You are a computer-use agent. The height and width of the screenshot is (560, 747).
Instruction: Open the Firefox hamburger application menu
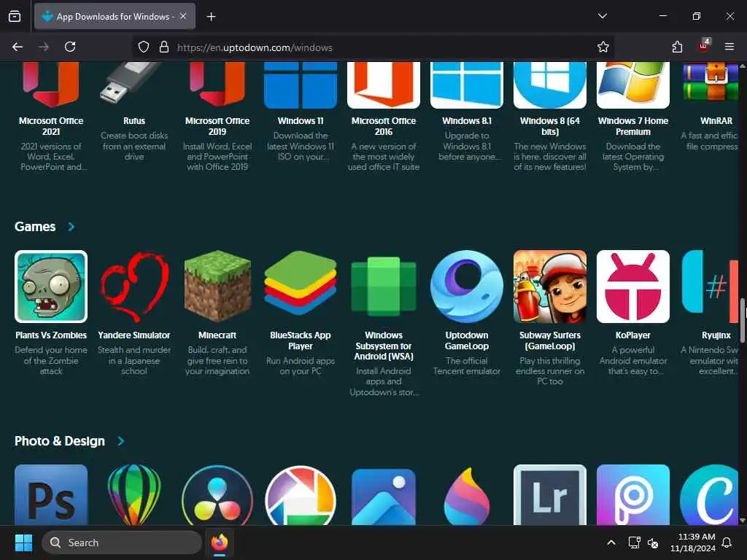click(729, 47)
